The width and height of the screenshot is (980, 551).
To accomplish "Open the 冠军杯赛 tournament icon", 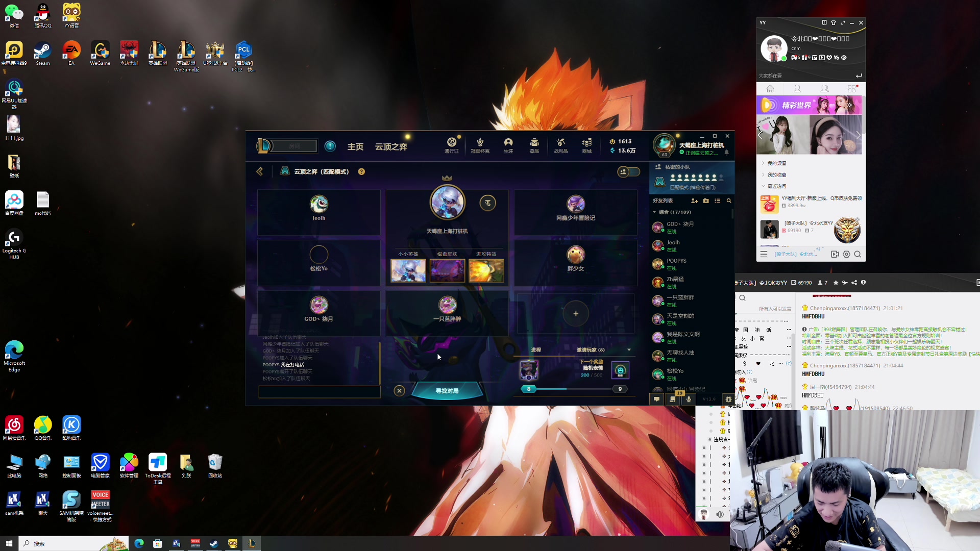I will [x=480, y=145].
